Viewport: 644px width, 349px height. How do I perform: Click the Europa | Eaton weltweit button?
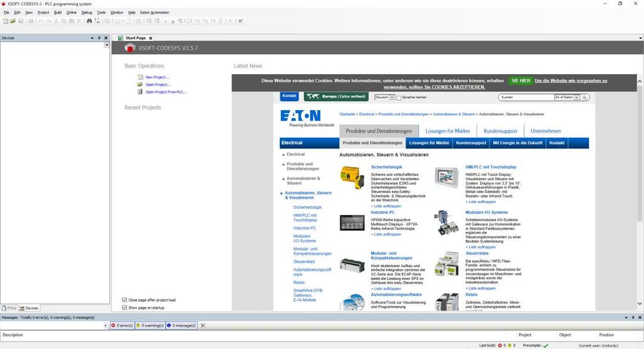click(336, 96)
